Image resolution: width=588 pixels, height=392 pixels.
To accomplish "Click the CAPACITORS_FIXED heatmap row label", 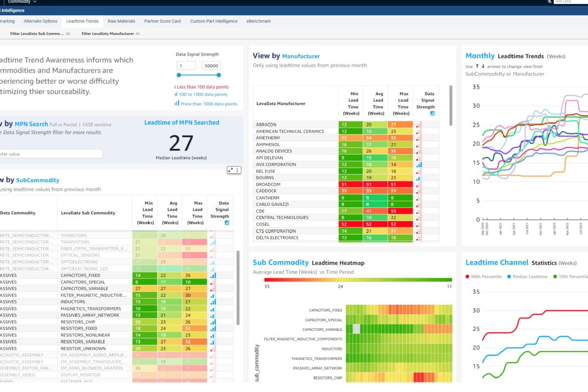I will 325,310.
